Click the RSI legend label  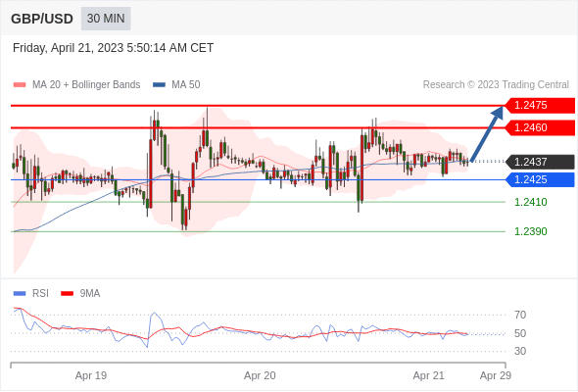pos(40,294)
